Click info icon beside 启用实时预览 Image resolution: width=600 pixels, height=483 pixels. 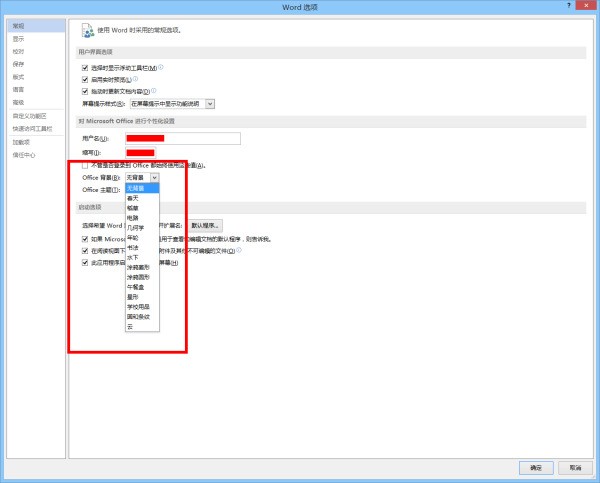pos(135,79)
